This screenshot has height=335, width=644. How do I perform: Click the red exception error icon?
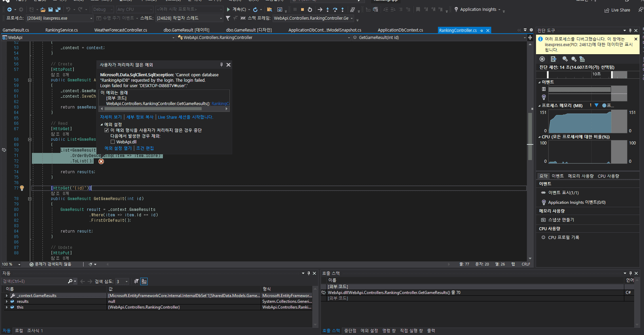click(101, 161)
